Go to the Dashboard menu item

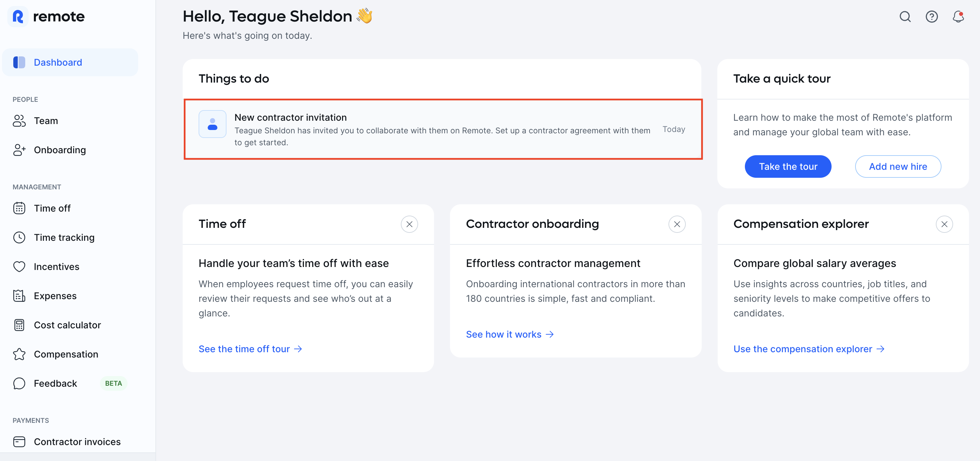[x=70, y=62]
